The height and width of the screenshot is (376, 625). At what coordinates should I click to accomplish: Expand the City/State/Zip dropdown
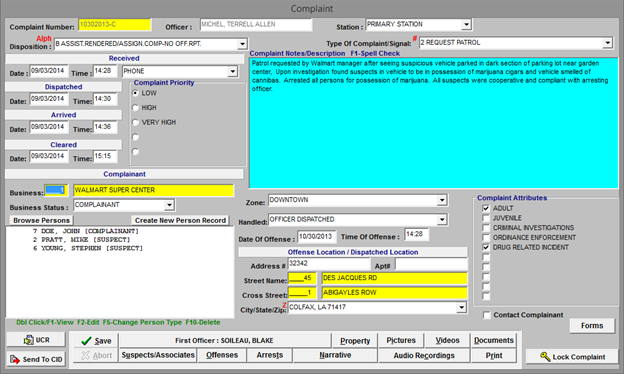(x=461, y=307)
